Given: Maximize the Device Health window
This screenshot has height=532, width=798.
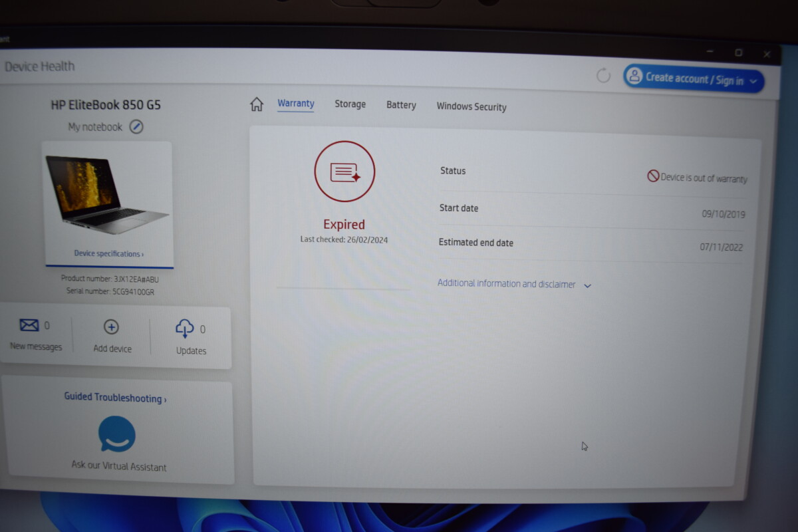Looking at the screenshot, I should [738, 53].
